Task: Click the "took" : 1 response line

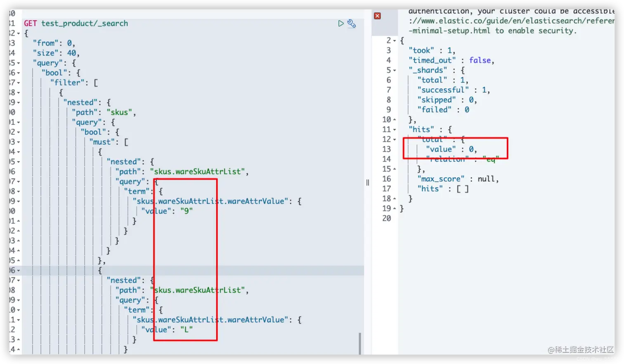Action: point(432,51)
